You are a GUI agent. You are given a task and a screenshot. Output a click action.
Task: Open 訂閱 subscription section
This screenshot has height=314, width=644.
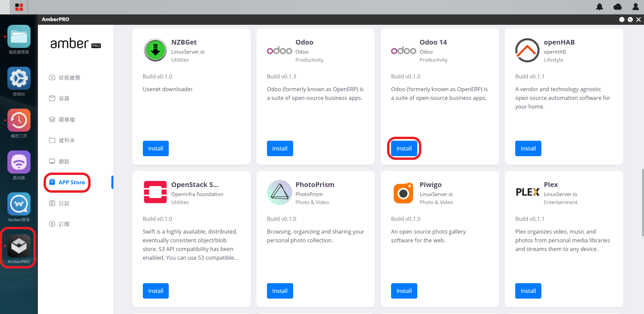pyautogui.click(x=59, y=224)
